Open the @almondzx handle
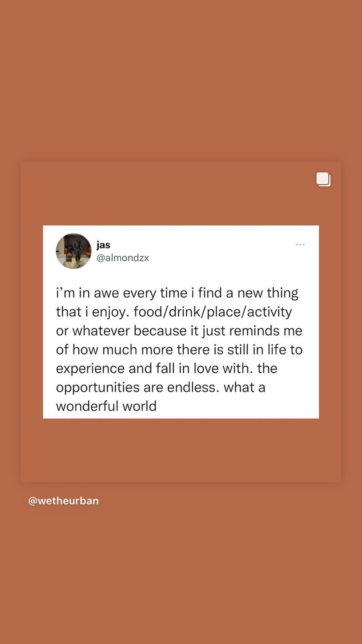This screenshot has width=362, height=644. click(x=123, y=258)
